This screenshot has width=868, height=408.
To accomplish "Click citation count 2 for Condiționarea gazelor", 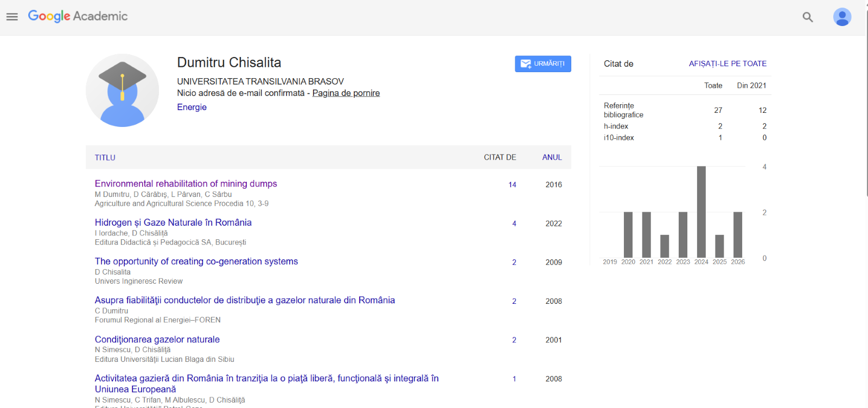I will (x=514, y=340).
